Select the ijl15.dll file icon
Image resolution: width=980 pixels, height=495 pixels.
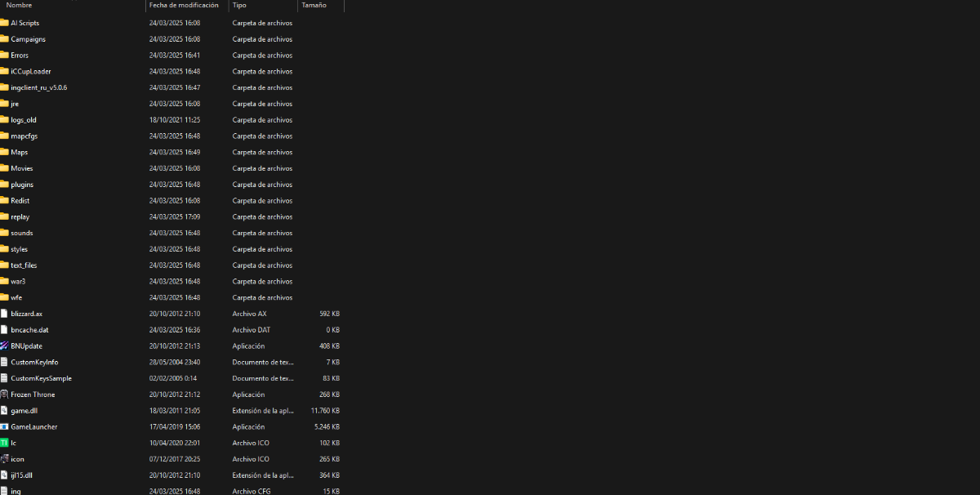coord(4,475)
